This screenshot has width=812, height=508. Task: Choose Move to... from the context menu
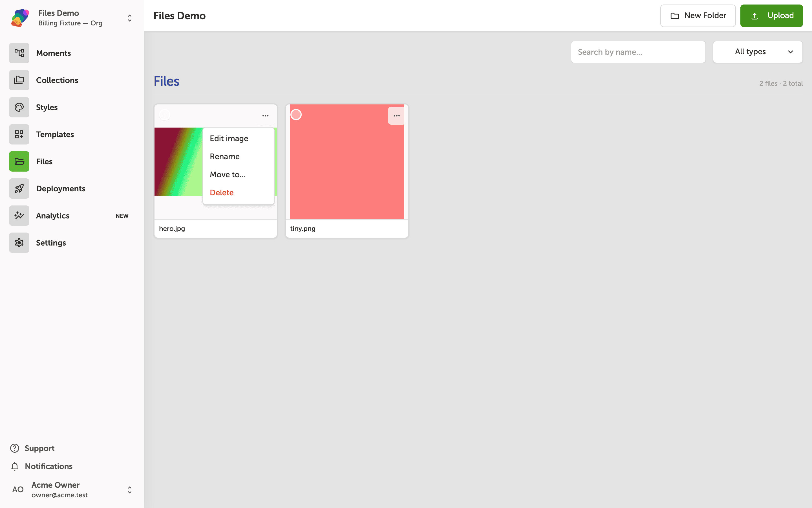point(239,175)
